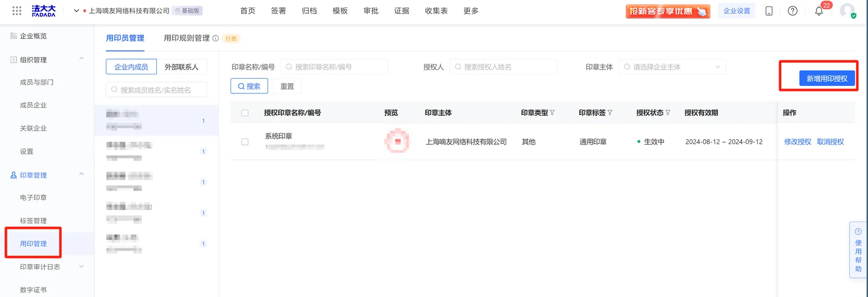This screenshot has width=868, height=297.
Task: Open 数字证书 in sidebar
Action: [33, 290]
